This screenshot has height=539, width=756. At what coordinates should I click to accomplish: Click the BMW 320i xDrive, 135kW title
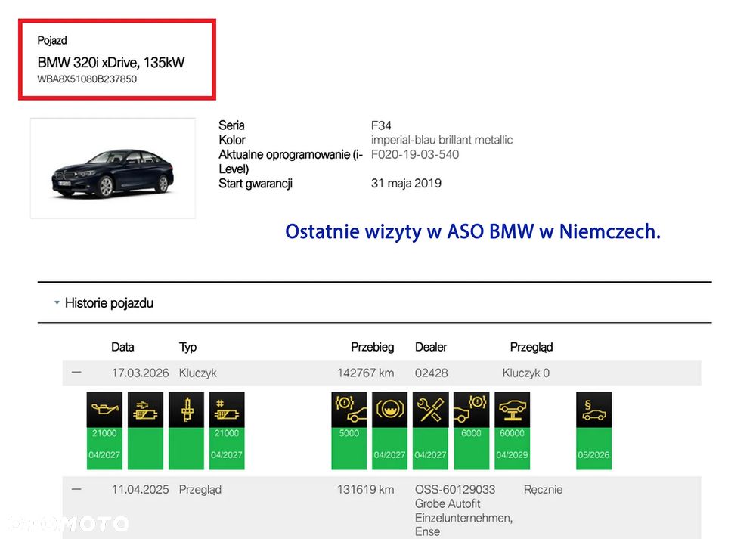pos(111,62)
